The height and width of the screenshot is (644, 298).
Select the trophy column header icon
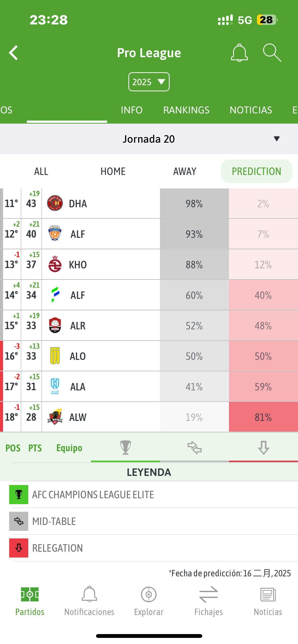125,447
